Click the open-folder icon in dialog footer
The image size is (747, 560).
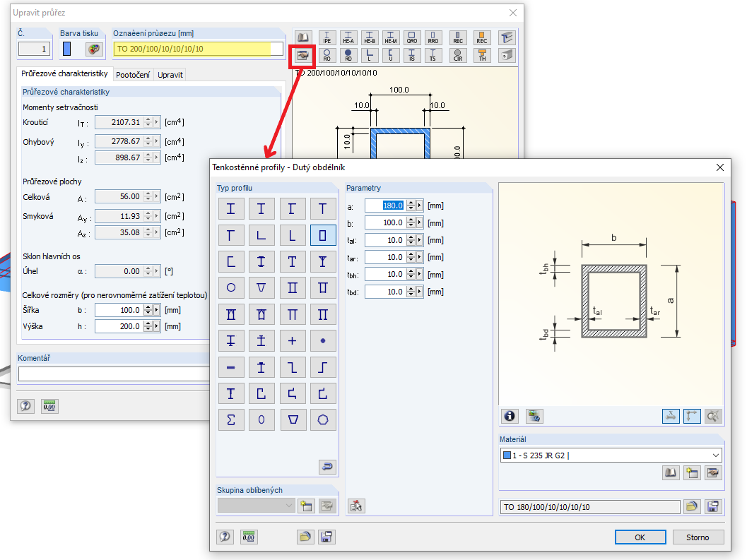point(305,537)
